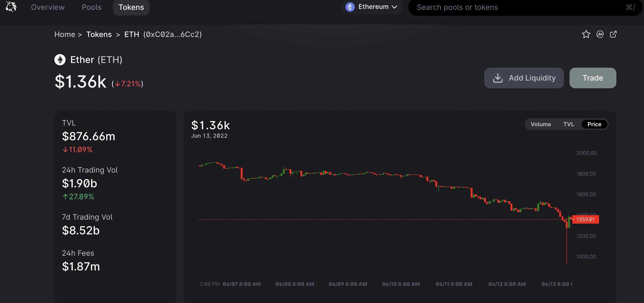
Task: Switch to Pools tab
Action: click(92, 7)
